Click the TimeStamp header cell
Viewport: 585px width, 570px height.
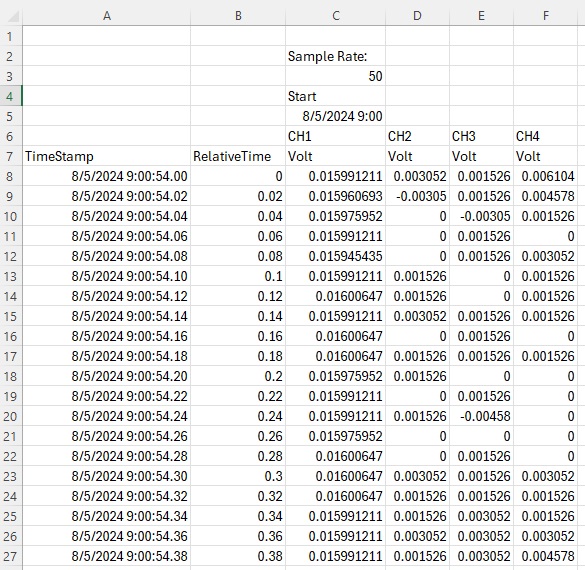tap(107, 156)
